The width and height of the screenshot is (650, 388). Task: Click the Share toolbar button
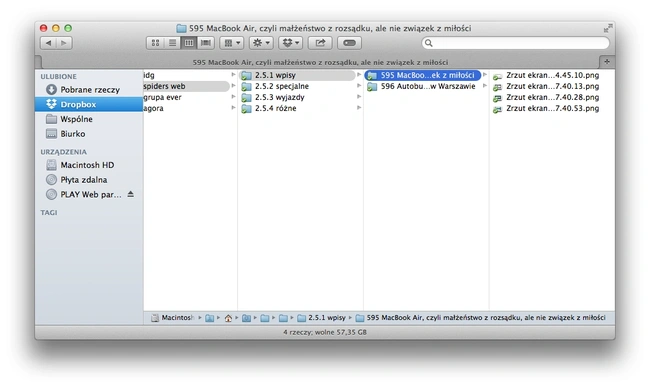[320, 43]
